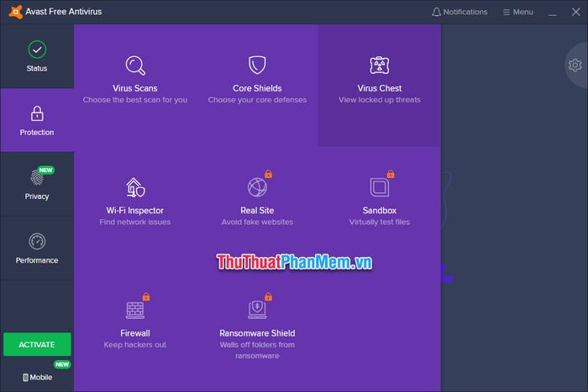This screenshot has height=392, width=588.
Task: Click 'Avoid fake websites' text
Action: point(257,222)
